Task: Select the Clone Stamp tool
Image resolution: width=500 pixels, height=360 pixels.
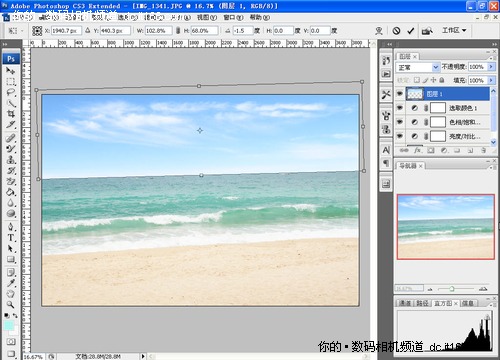Action: 11,160
